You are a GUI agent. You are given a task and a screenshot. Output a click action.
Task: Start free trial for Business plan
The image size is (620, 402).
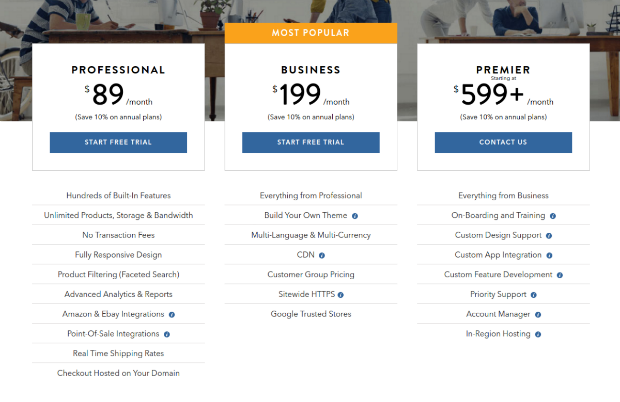(x=311, y=142)
